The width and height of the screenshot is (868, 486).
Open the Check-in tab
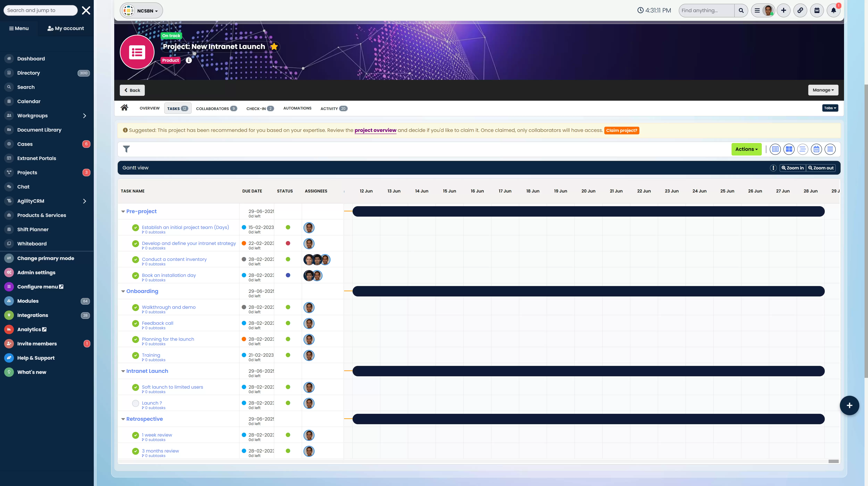pos(260,108)
